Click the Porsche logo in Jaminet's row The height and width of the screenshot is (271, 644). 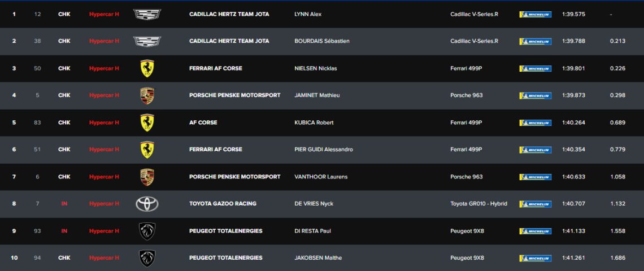click(147, 95)
